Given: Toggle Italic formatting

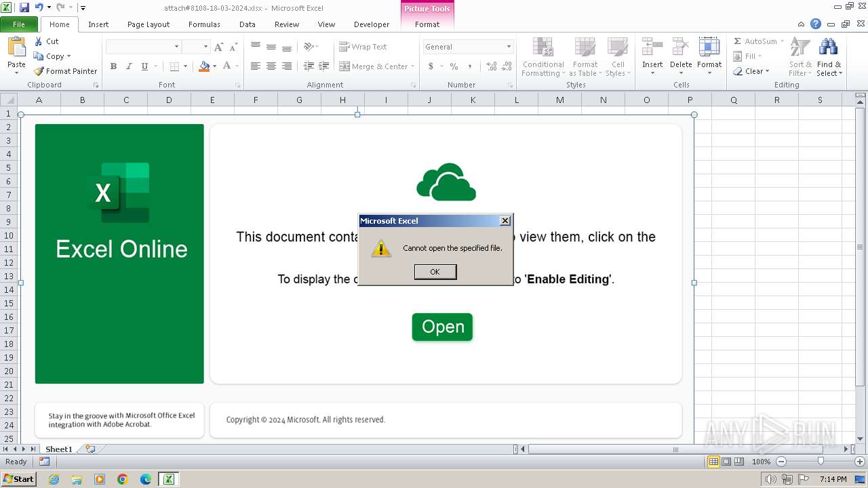Looking at the screenshot, I should (x=129, y=66).
